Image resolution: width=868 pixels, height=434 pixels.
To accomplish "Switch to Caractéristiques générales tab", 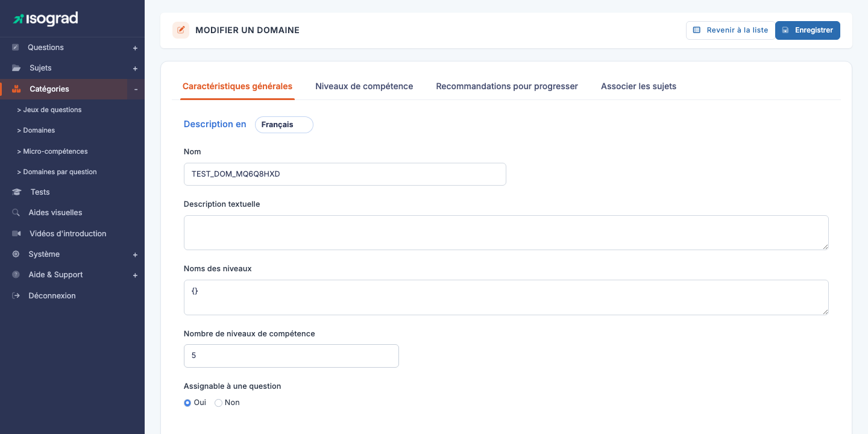I will [x=237, y=86].
